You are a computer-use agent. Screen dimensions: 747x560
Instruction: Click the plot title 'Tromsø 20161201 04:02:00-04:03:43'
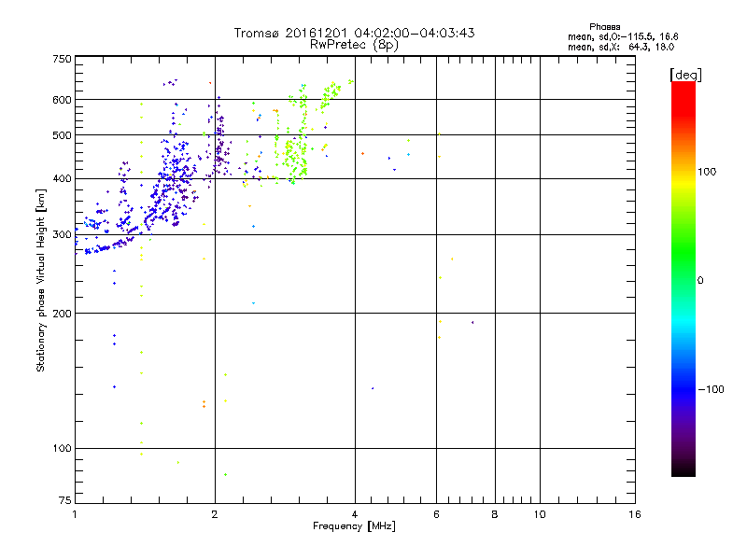[354, 33]
